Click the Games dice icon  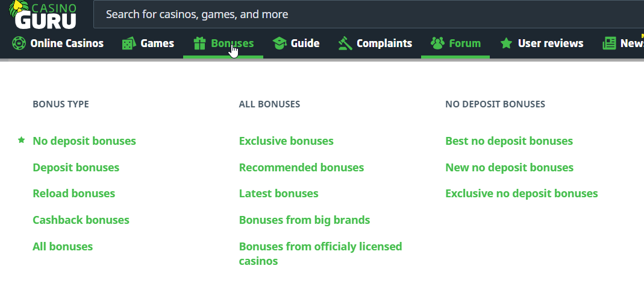[128, 43]
